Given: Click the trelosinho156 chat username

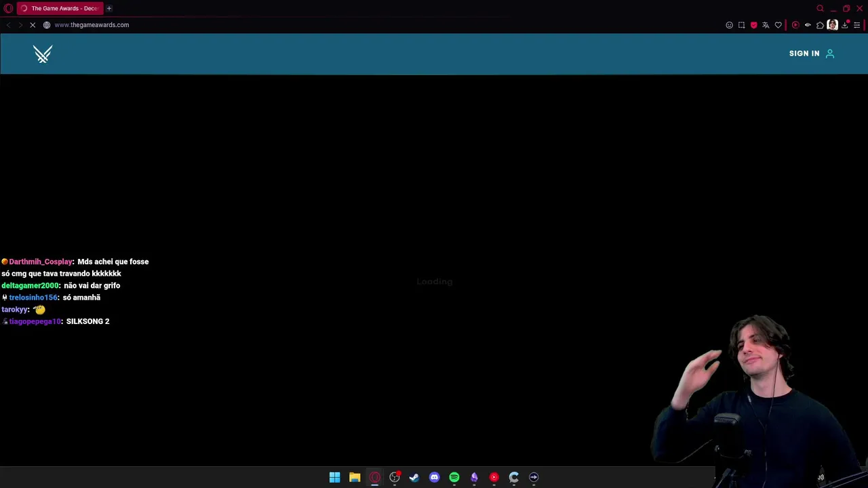Looking at the screenshot, I should click(x=34, y=298).
